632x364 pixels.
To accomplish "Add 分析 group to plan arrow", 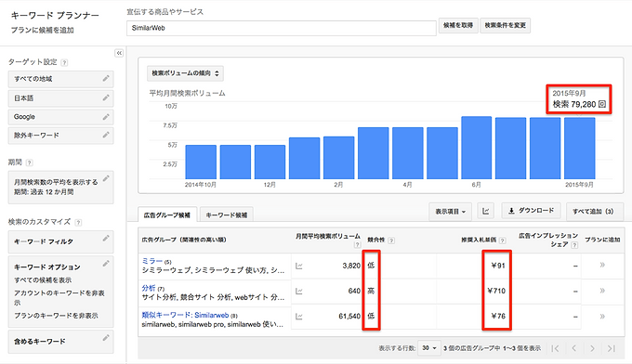I will tap(602, 291).
